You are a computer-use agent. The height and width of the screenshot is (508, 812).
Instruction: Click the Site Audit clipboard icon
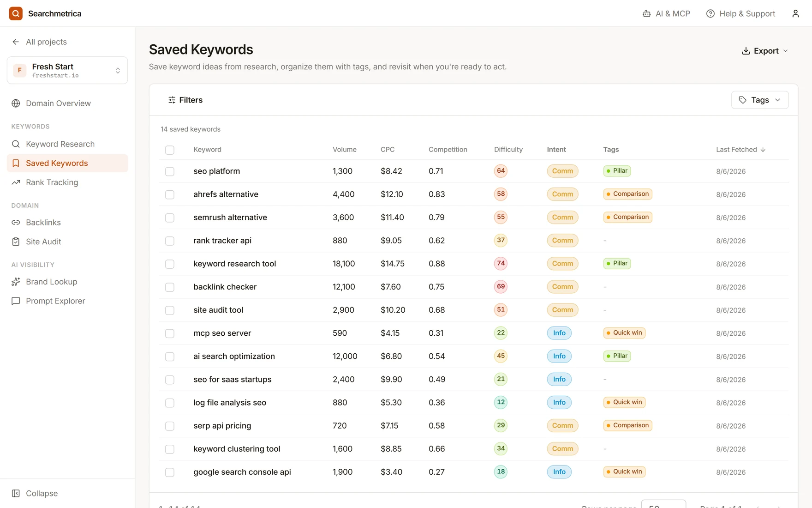(16, 242)
